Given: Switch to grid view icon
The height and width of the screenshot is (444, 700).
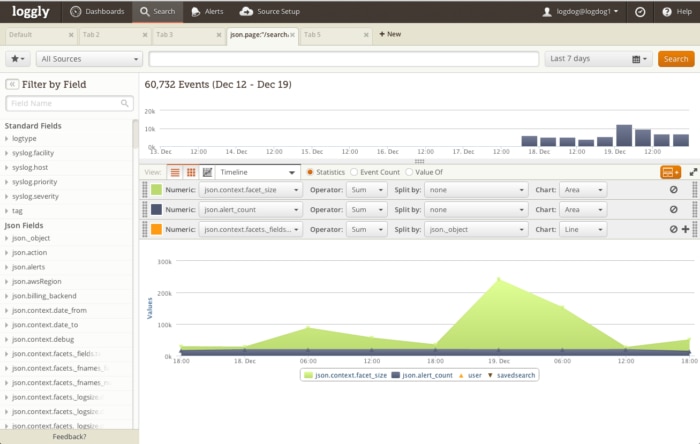Looking at the screenshot, I should pos(191,172).
